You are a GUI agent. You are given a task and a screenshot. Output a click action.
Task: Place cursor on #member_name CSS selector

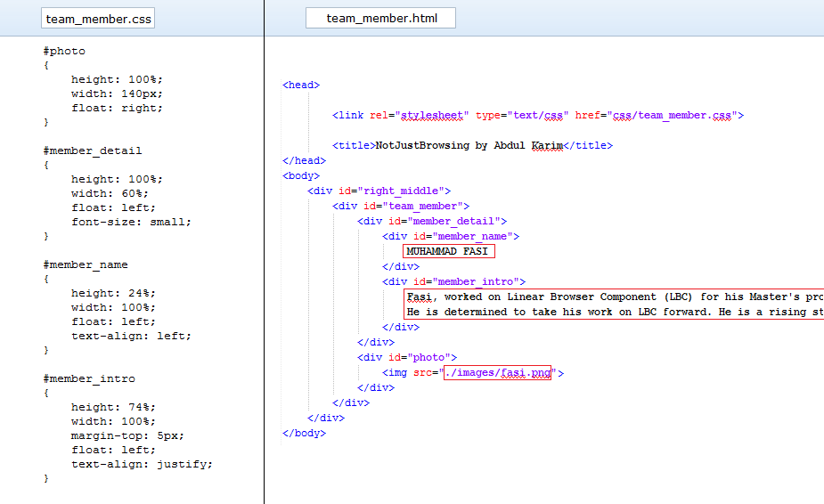(x=85, y=264)
